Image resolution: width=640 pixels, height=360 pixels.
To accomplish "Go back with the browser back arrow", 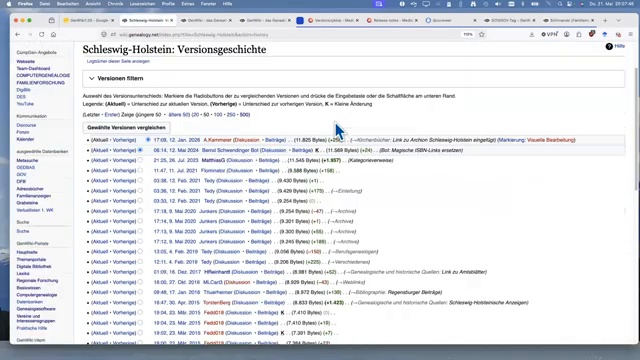I will (x=18, y=35).
